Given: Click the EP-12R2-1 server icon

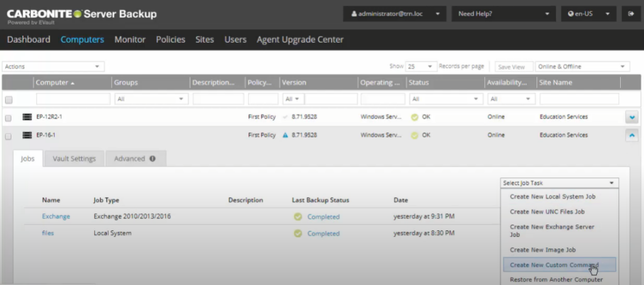Looking at the screenshot, I should click(27, 117).
